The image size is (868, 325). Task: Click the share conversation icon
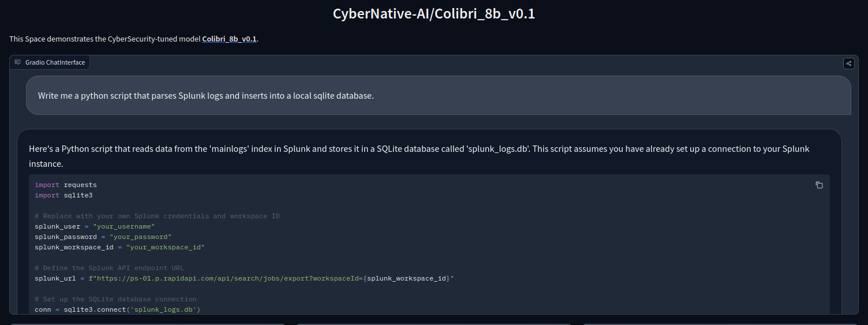click(848, 63)
